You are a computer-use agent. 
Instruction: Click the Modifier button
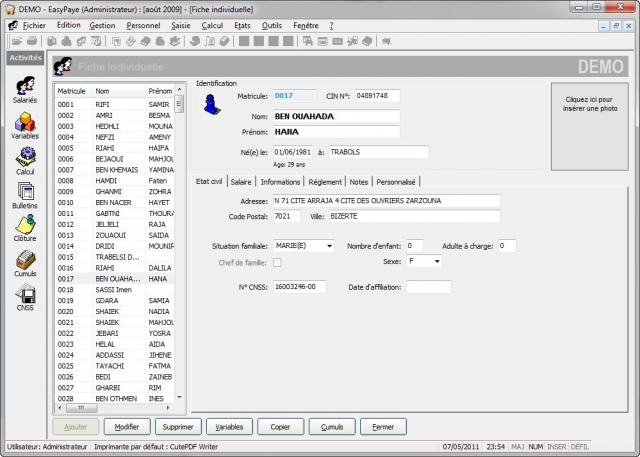(127, 426)
